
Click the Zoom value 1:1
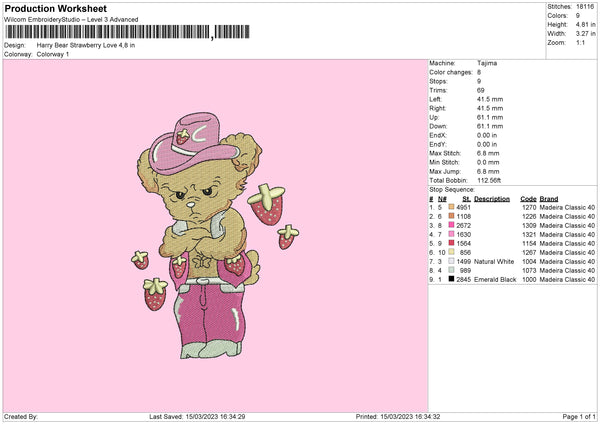pos(580,42)
